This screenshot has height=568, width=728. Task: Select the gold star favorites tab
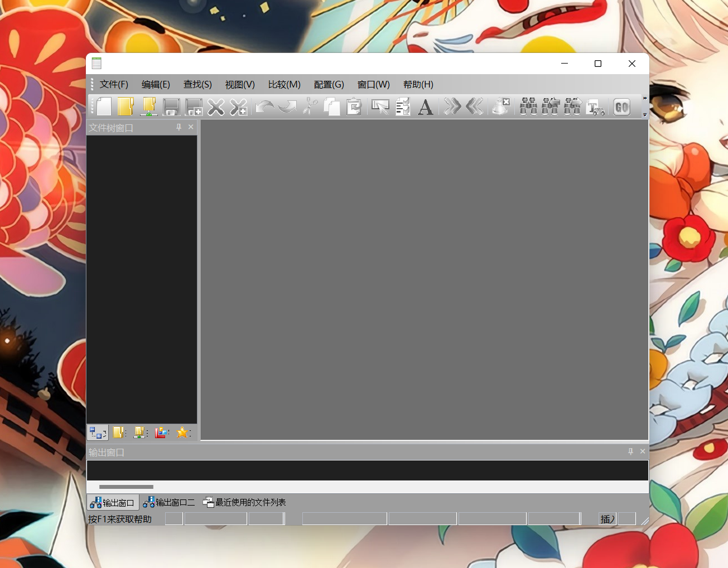point(184,433)
